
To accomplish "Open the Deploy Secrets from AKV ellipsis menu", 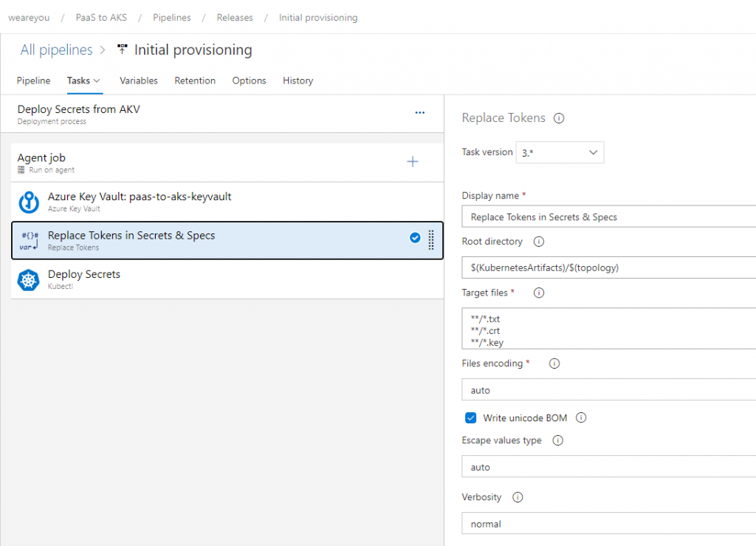I will (420, 113).
